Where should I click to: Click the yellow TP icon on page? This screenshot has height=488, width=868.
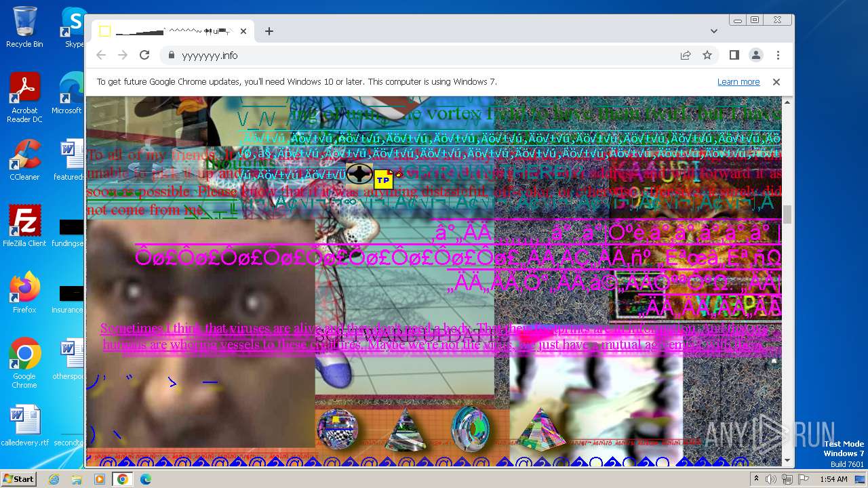click(x=384, y=180)
